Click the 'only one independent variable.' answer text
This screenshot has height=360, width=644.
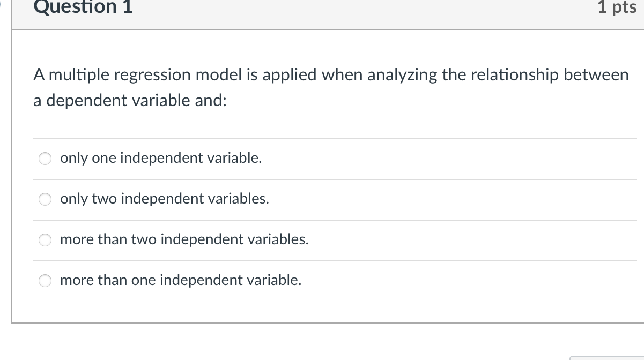tap(161, 158)
